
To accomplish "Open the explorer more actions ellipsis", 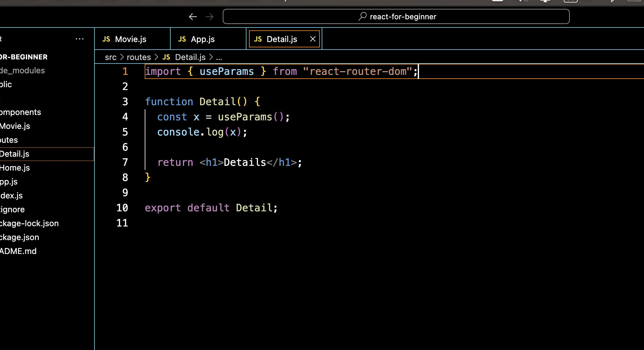I will click(x=80, y=39).
